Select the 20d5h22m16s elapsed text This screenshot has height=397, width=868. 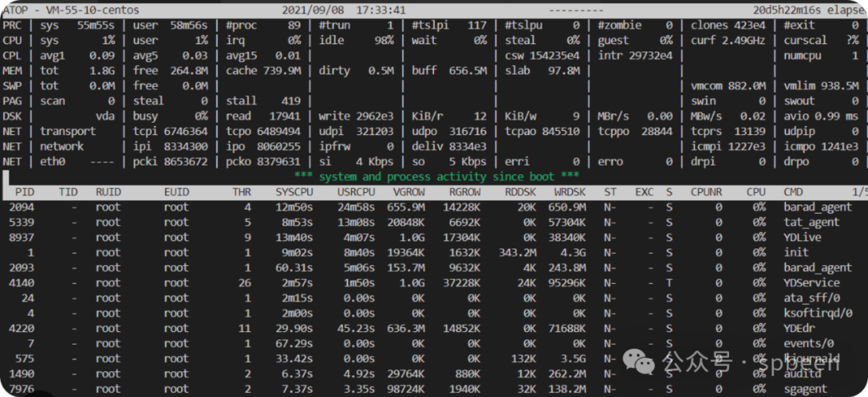(810, 10)
